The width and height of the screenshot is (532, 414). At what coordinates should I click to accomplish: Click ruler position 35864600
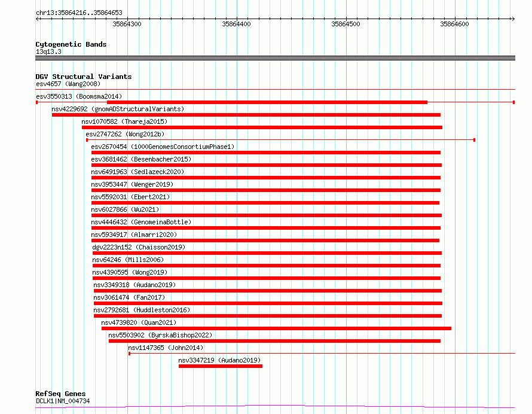[454, 24]
